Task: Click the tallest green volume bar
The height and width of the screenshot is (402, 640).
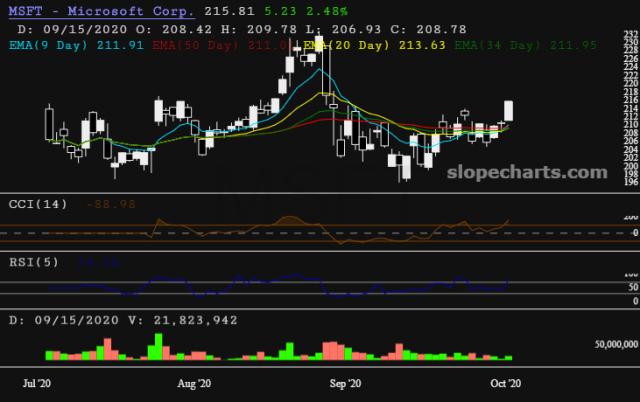Action: coord(157,346)
